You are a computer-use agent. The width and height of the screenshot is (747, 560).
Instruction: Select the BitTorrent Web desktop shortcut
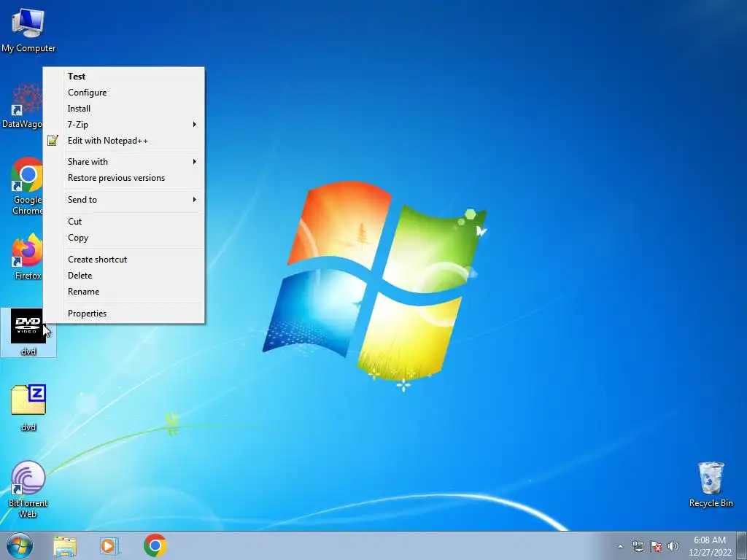pyautogui.click(x=28, y=489)
